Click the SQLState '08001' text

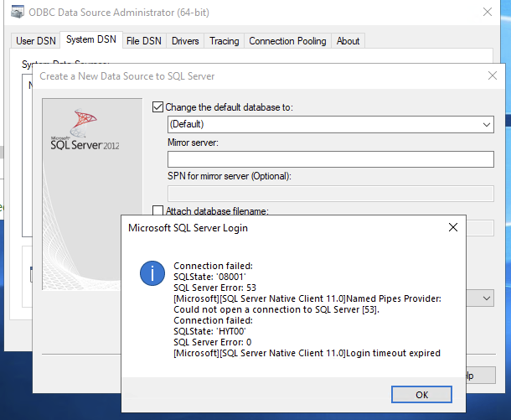click(x=209, y=277)
